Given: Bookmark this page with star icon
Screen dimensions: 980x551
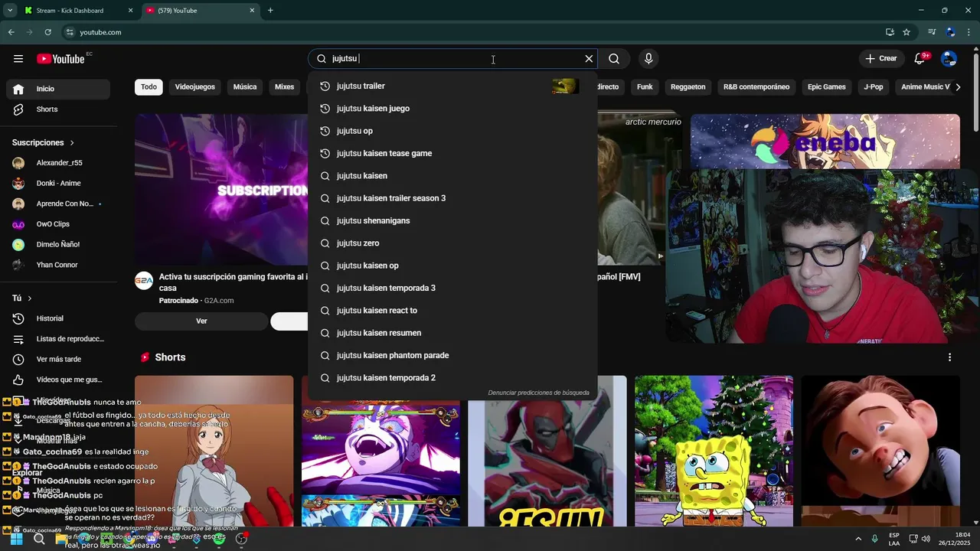Looking at the screenshot, I should [906, 32].
